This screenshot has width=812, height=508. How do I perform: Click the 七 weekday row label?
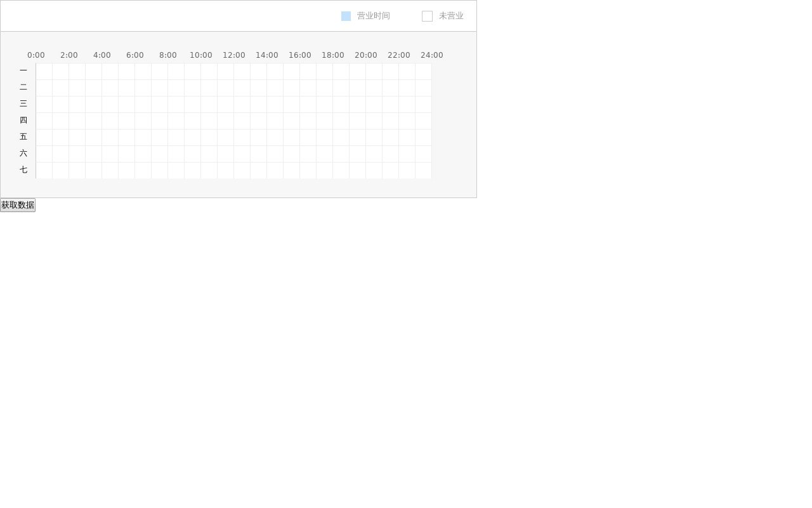23,170
